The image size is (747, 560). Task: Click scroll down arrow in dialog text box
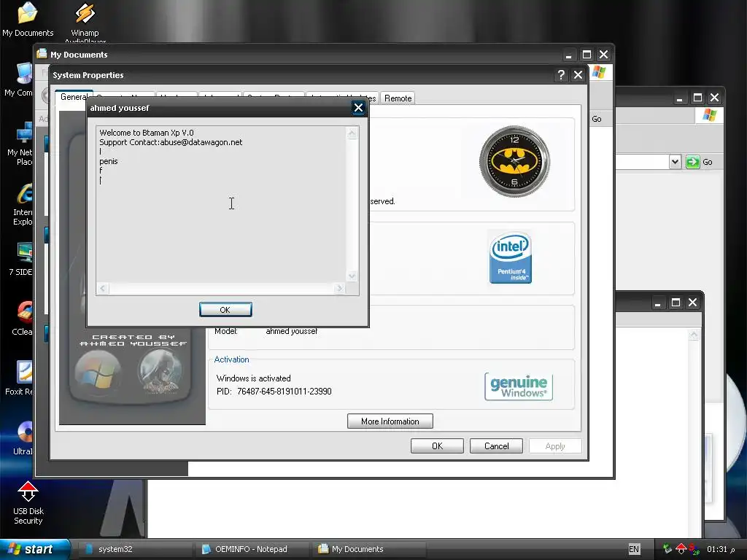352,276
